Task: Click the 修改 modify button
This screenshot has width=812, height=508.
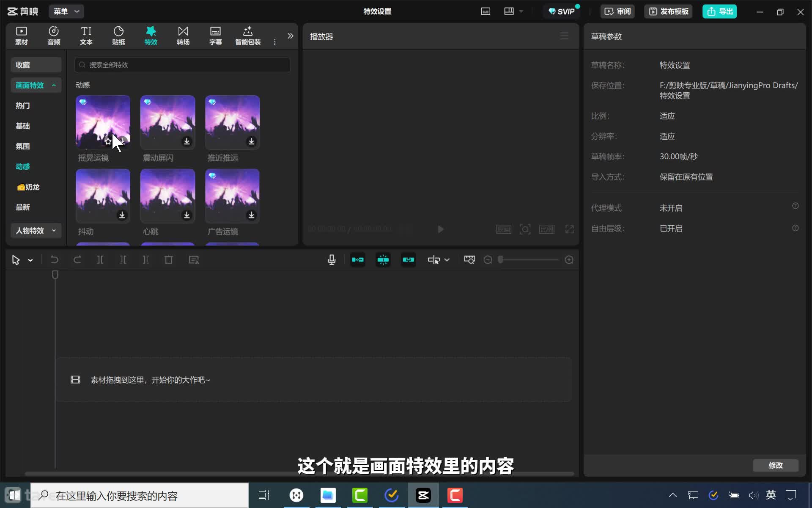Action: 776,465
